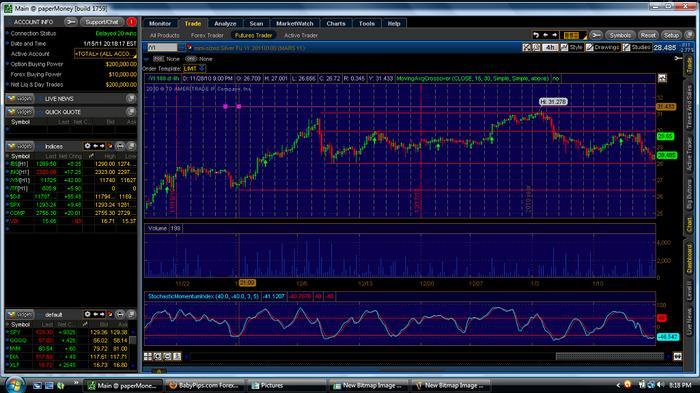Click the chart horizontal scrollbar thumb

[609, 356]
